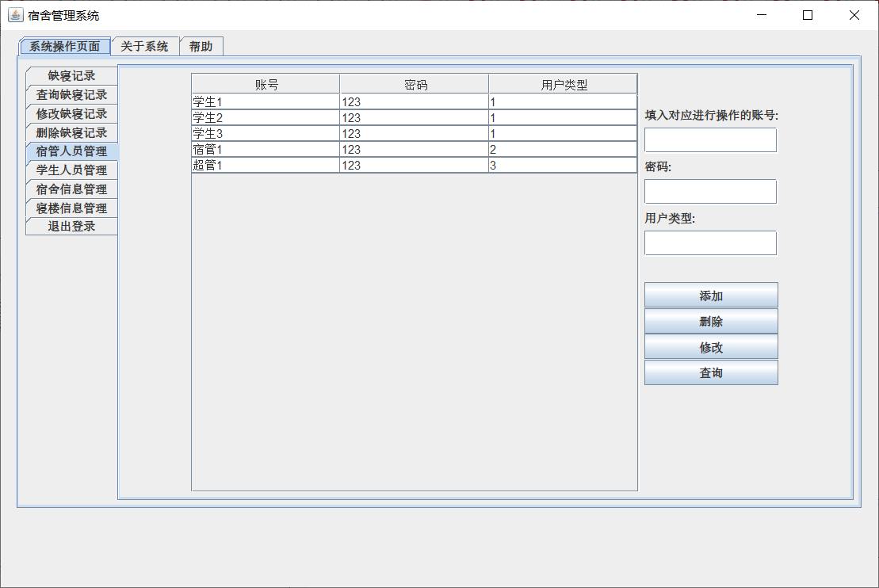Click 退出登录 to log out

point(71,226)
